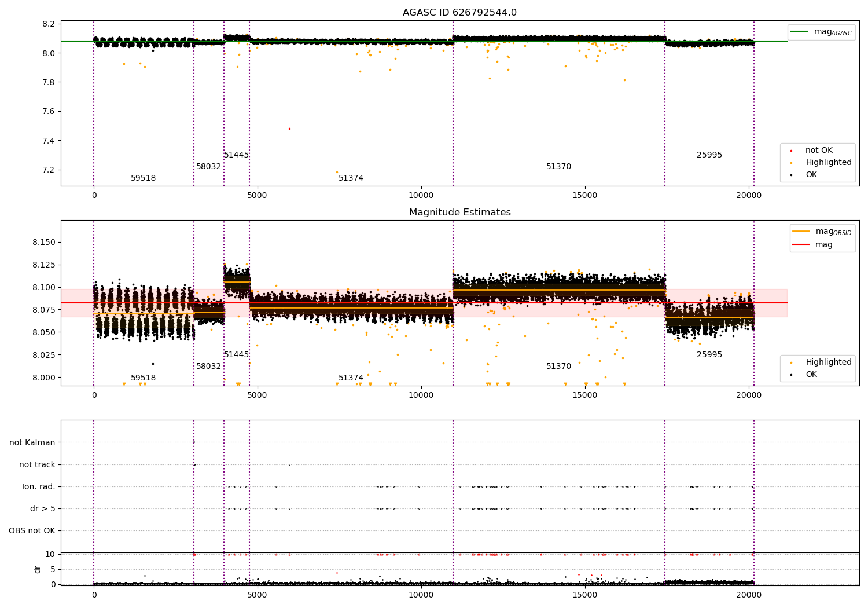
Task: Click observation label 51445 in Magnitude Estimates plot
Action: tap(236, 355)
